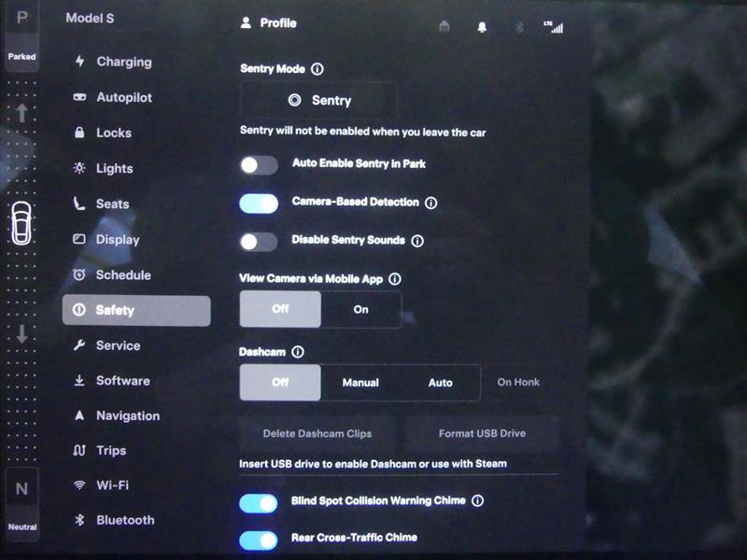747x560 pixels.
Task: Open the Autopilot settings menu
Action: 113,97
